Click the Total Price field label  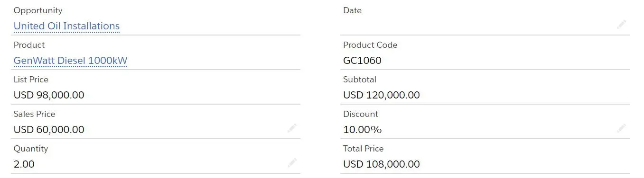coord(363,149)
